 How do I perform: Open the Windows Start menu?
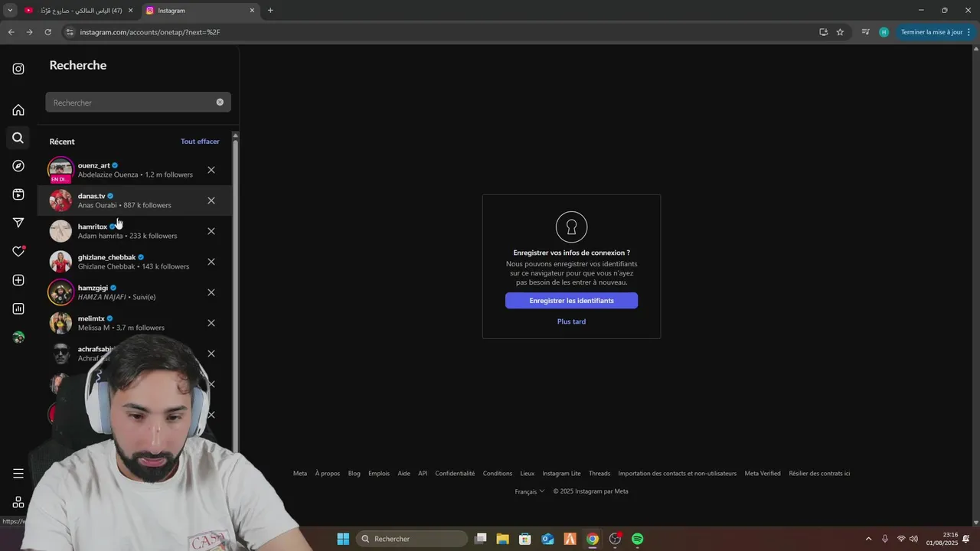[x=343, y=539]
